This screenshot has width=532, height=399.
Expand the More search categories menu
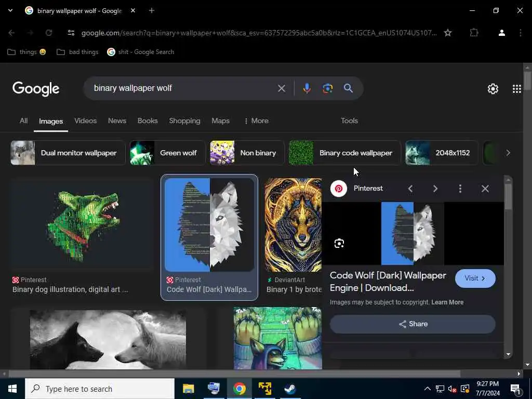(256, 121)
